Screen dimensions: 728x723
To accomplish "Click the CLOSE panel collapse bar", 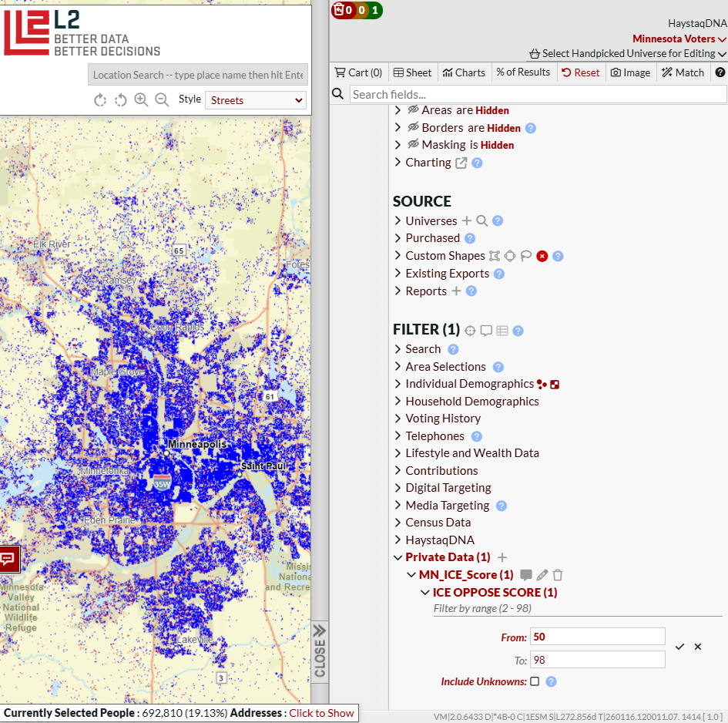I will click(x=320, y=652).
